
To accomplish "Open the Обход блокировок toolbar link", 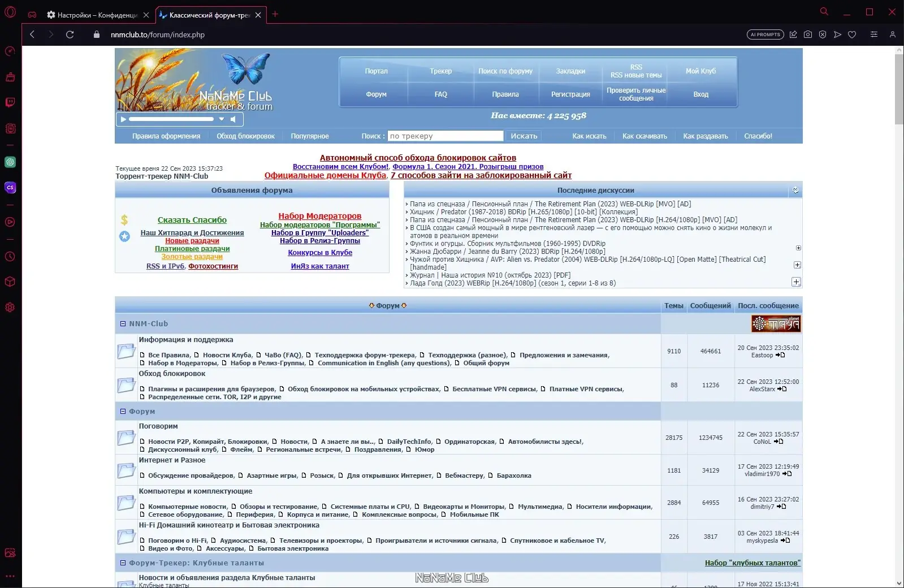I will [x=245, y=136].
